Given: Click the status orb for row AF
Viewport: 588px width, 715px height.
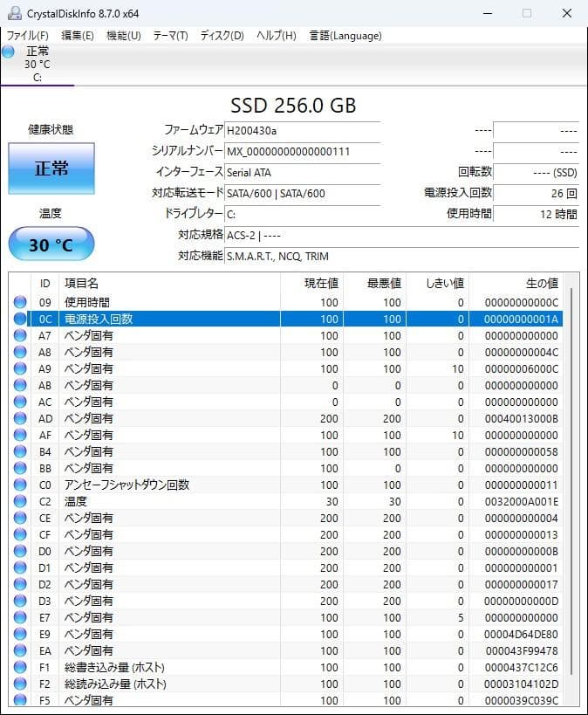Looking at the screenshot, I should point(20,435).
